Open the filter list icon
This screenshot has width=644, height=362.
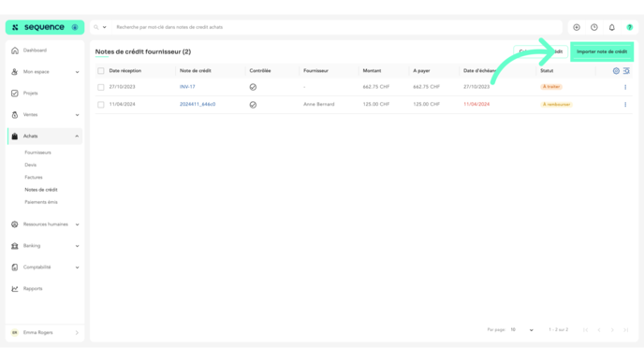(x=626, y=71)
